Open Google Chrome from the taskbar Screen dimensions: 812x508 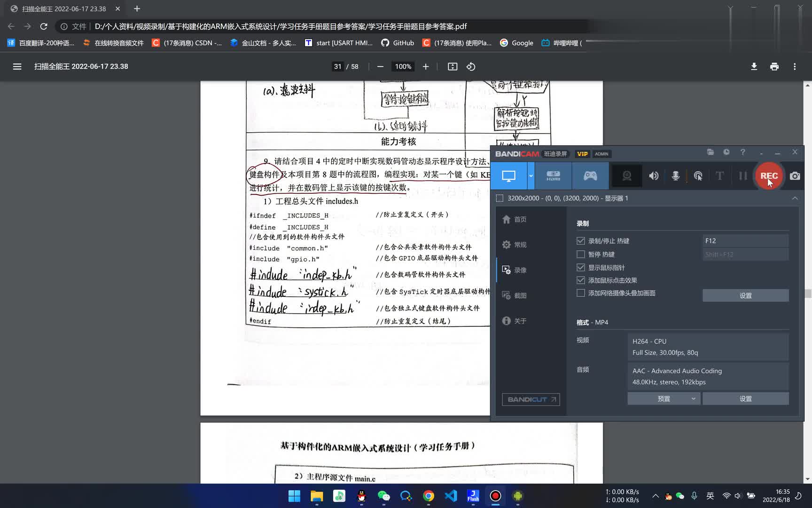[x=428, y=496]
